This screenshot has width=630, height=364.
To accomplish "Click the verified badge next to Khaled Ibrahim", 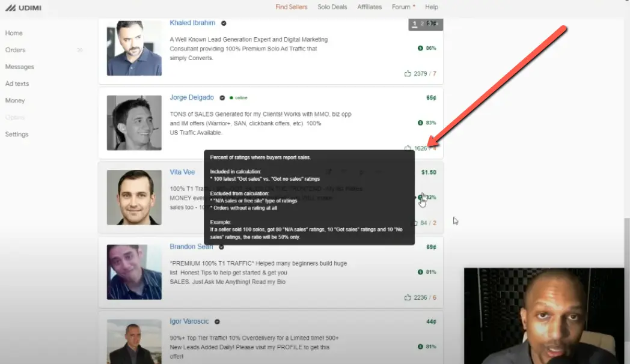I will click(223, 23).
